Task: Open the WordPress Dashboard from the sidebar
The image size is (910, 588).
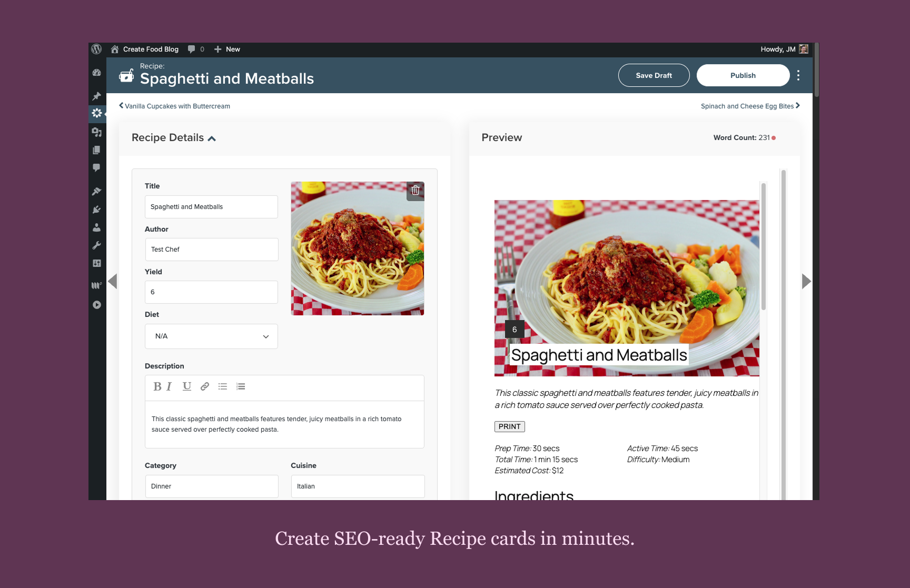Action: pyautogui.click(x=97, y=72)
